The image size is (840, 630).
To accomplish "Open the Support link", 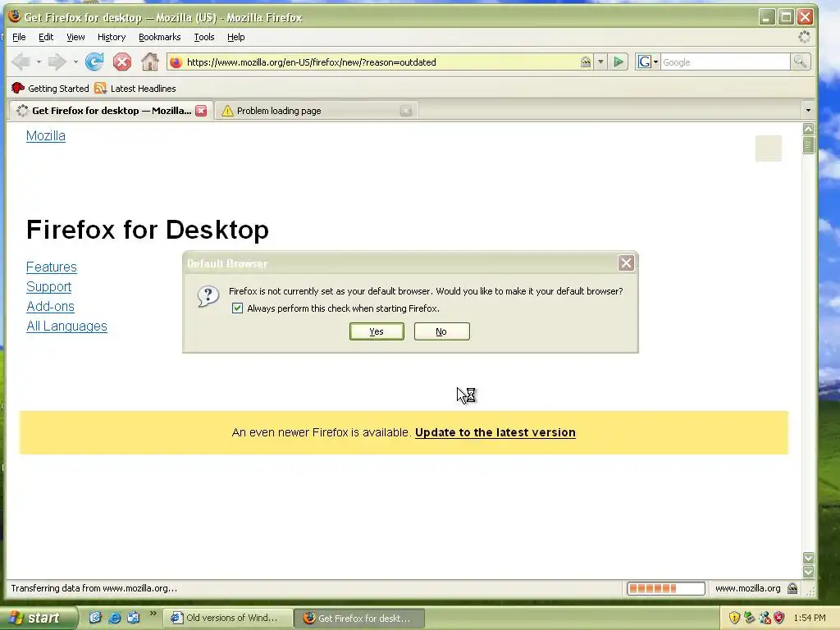I will pos(48,286).
